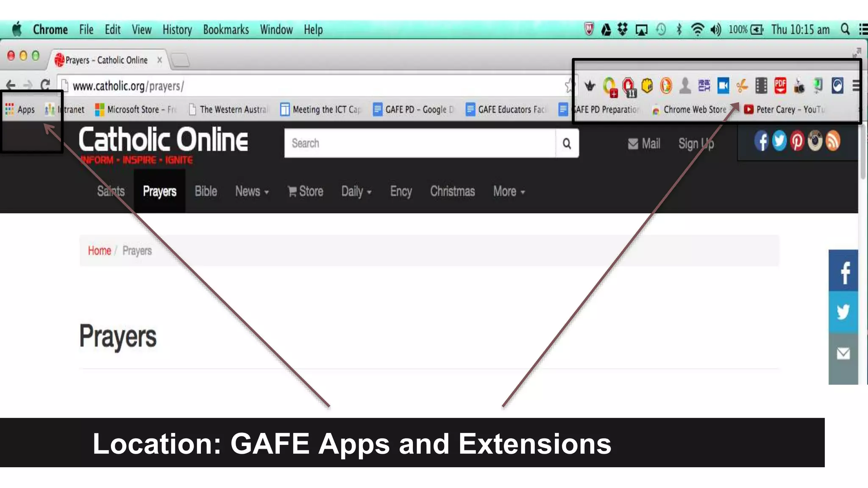Open The Western Austral bookmark
The width and height of the screenshot is (868, 488).
[228, 110]
